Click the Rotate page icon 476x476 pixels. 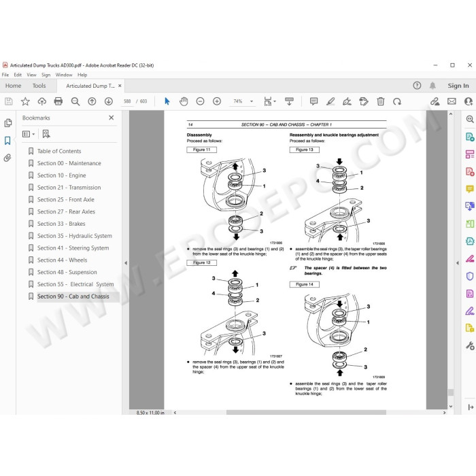click(x=397, y=101)
